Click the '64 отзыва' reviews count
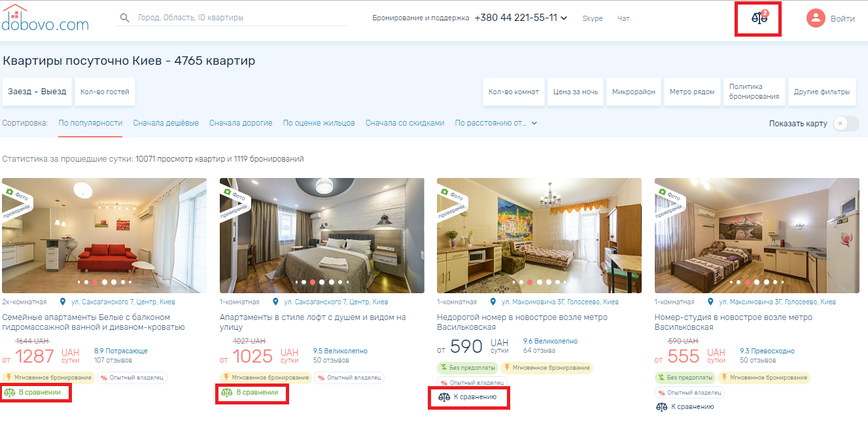Screen dimensions: 868x428 540,350
